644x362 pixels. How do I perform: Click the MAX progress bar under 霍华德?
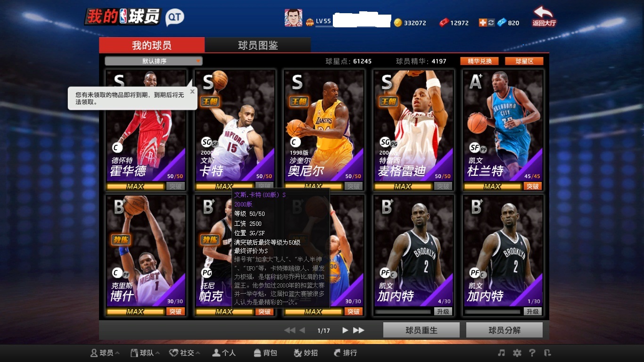tap(135, 187)
